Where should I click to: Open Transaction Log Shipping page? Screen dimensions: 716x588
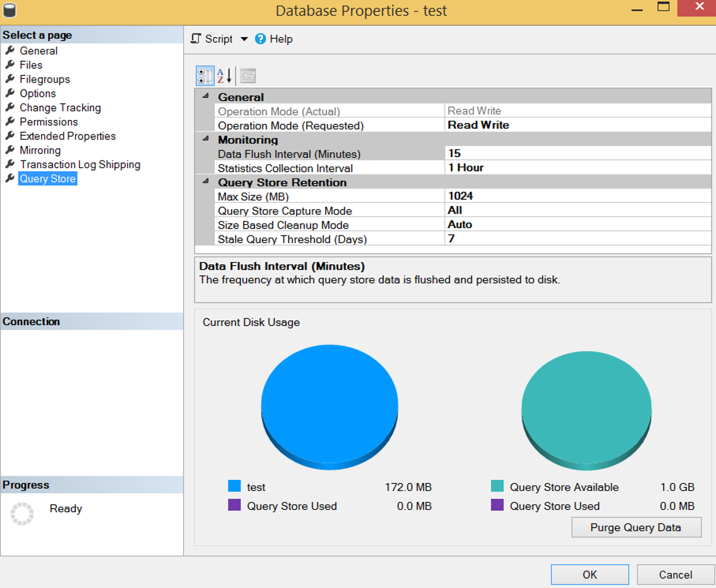80,164
